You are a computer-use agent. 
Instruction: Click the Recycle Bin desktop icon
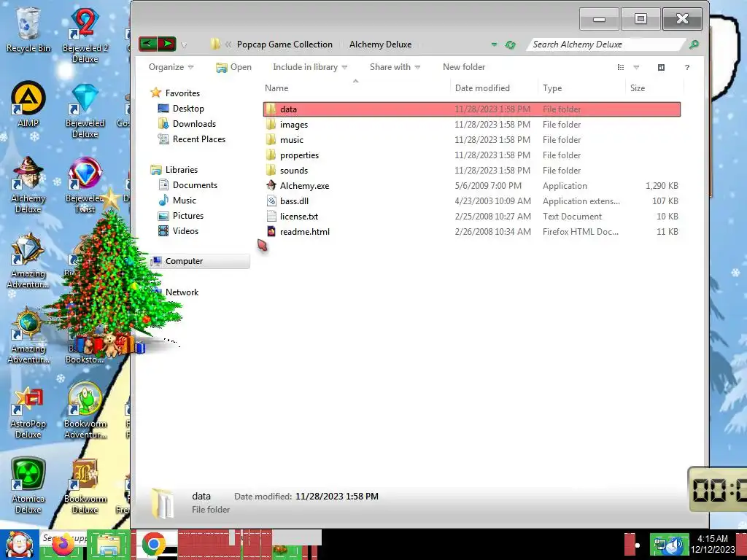(28, 29)
